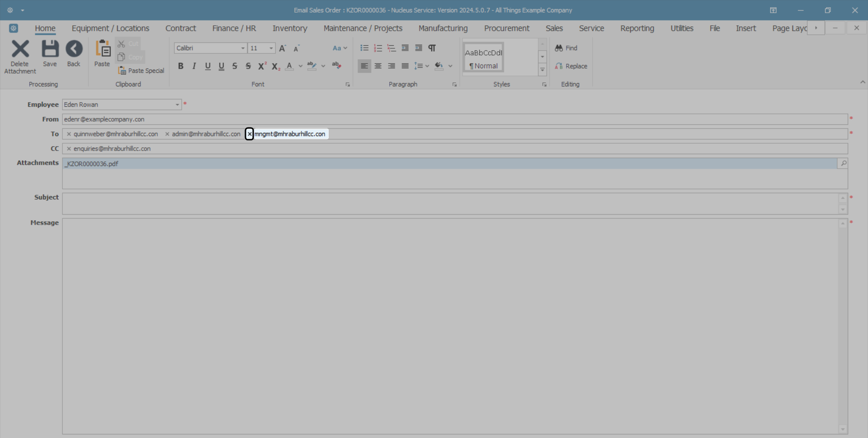Apply the font color swatch

[290, 66]
